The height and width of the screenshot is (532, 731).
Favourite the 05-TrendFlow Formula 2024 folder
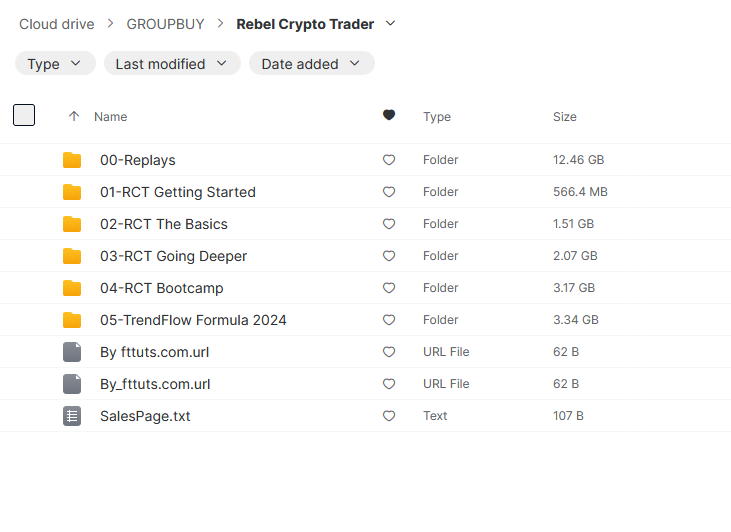coord(389,320)
